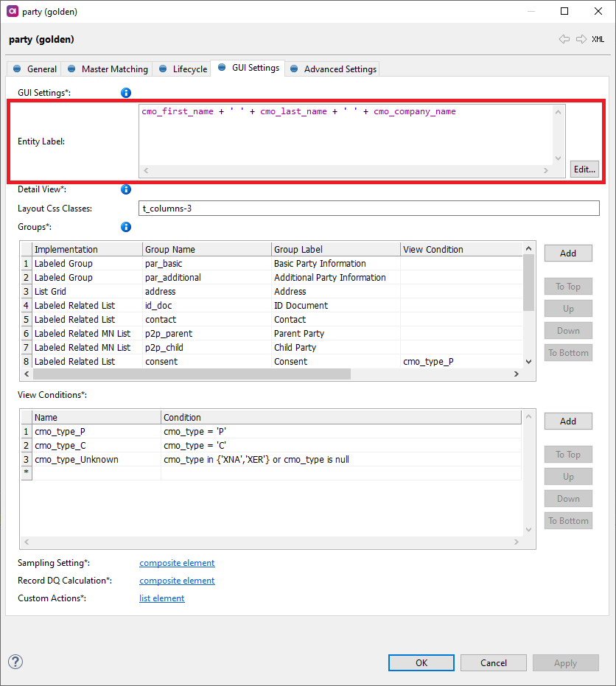This screenshot has height=686, width=616.
Task: Add a new group with Add button
Action: [567, 253]
